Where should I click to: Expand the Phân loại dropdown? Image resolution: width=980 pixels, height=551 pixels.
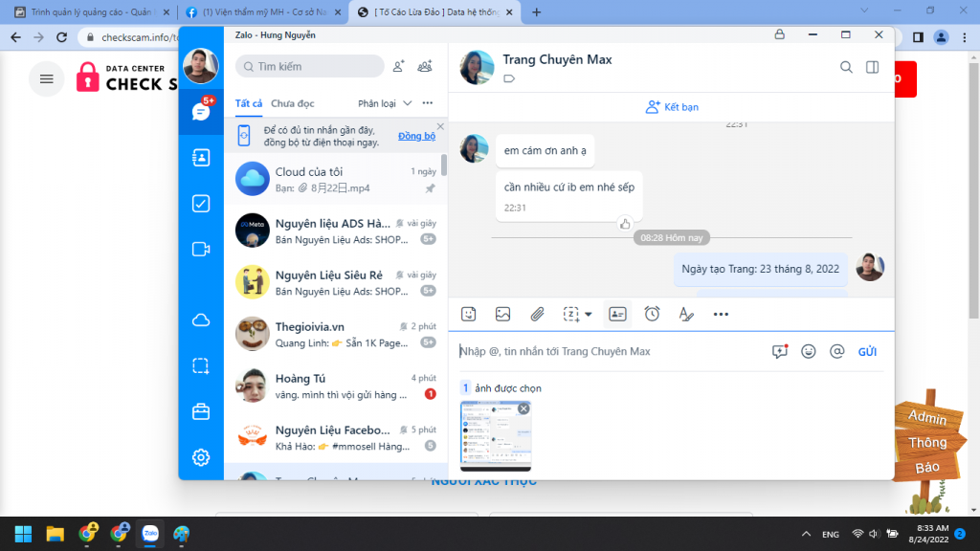(385, 103)
